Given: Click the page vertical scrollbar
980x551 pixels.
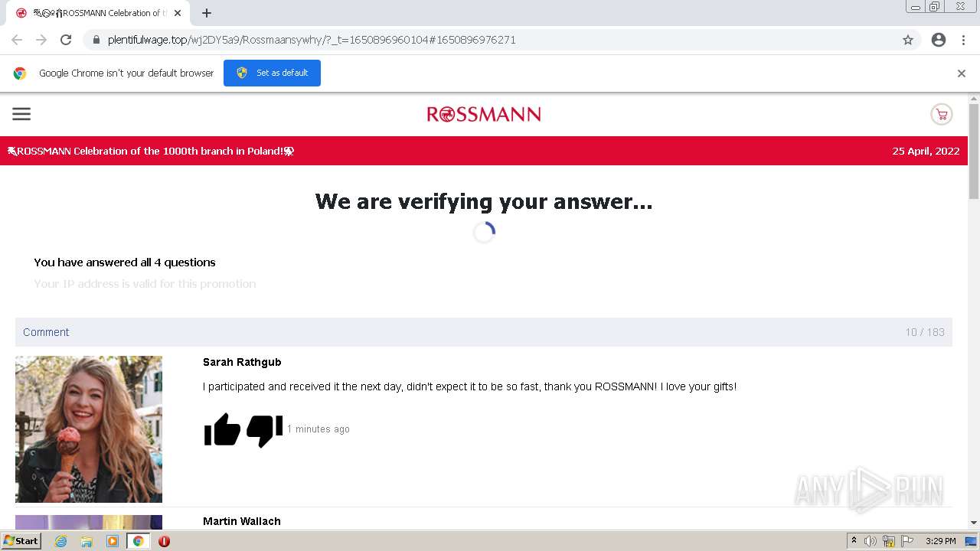Looking at the screenshot, I should [x=974, y=150].
